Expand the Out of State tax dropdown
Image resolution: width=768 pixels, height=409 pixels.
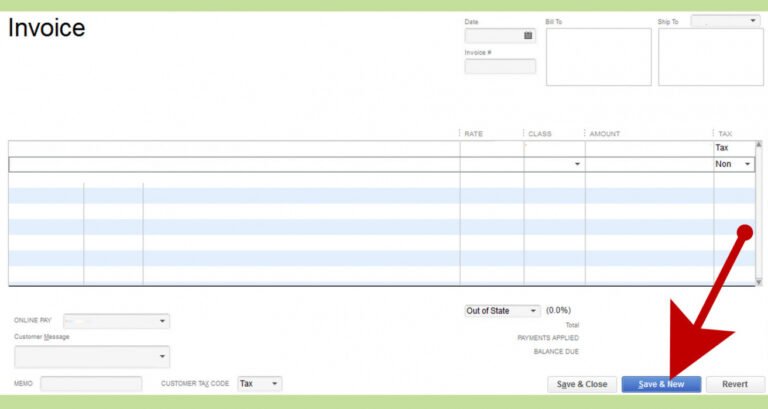(x=533, y=311)
